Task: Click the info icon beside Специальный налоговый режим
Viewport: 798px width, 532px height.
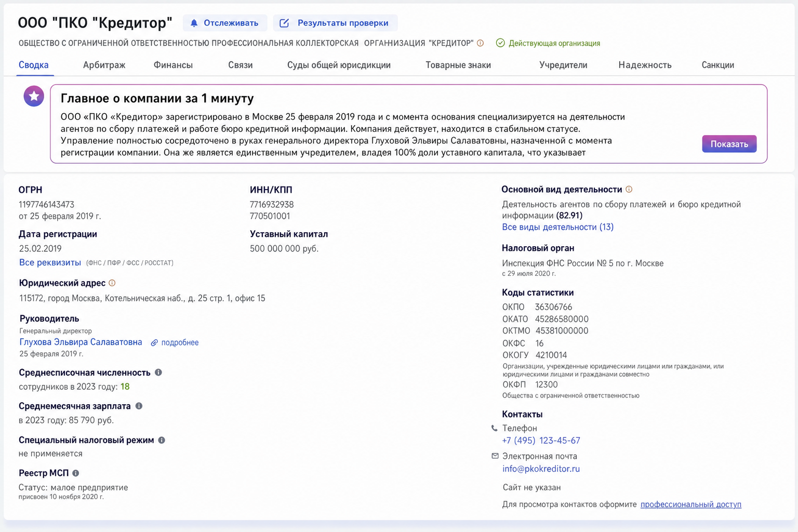Action: [x=162, y=441]
